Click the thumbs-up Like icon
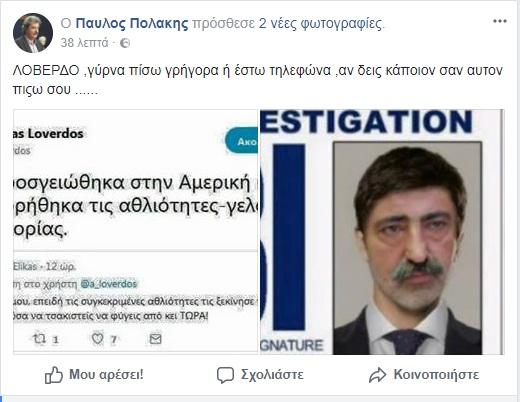The width and height of the screenshot is (520, 402). [x=54, y=375]
